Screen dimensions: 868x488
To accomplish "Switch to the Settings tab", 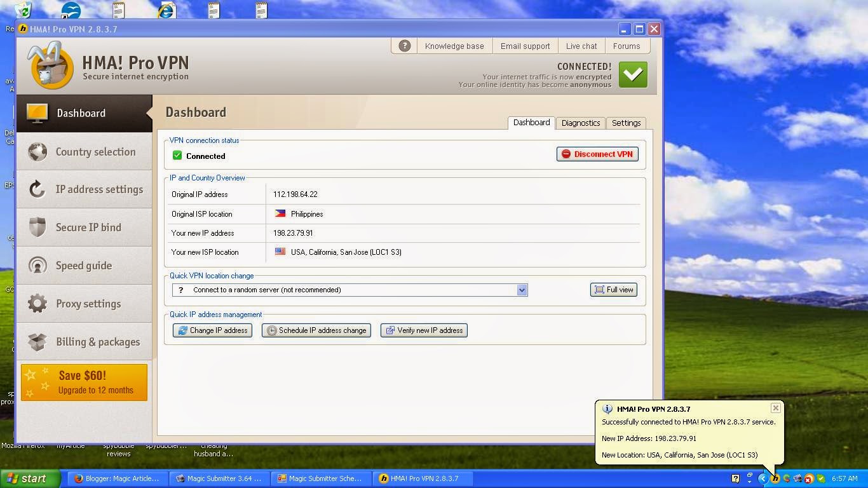I will coord(626,123).
